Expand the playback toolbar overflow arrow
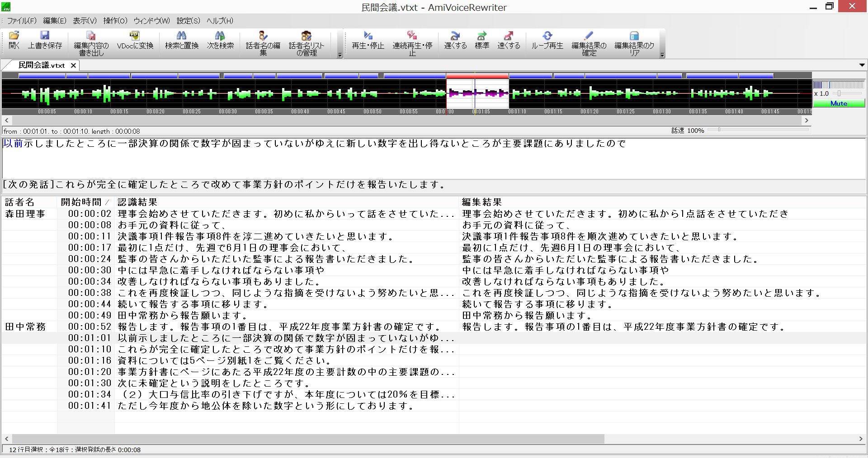 click(662, 55)
